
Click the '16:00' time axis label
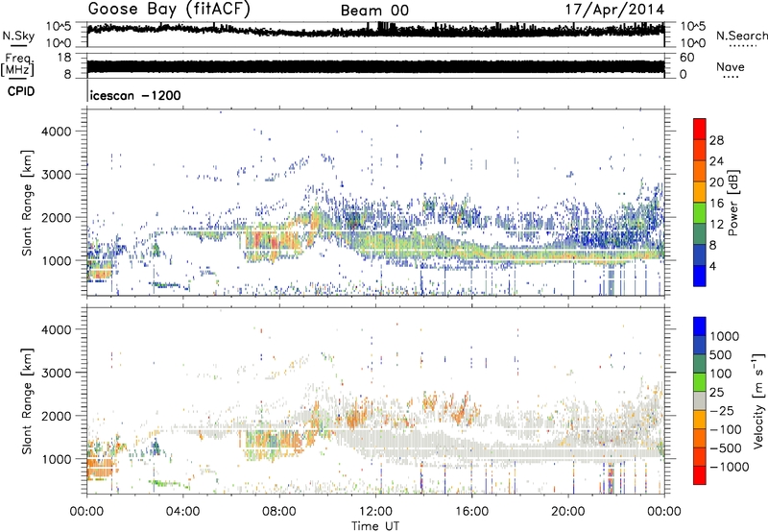[471, 512]
